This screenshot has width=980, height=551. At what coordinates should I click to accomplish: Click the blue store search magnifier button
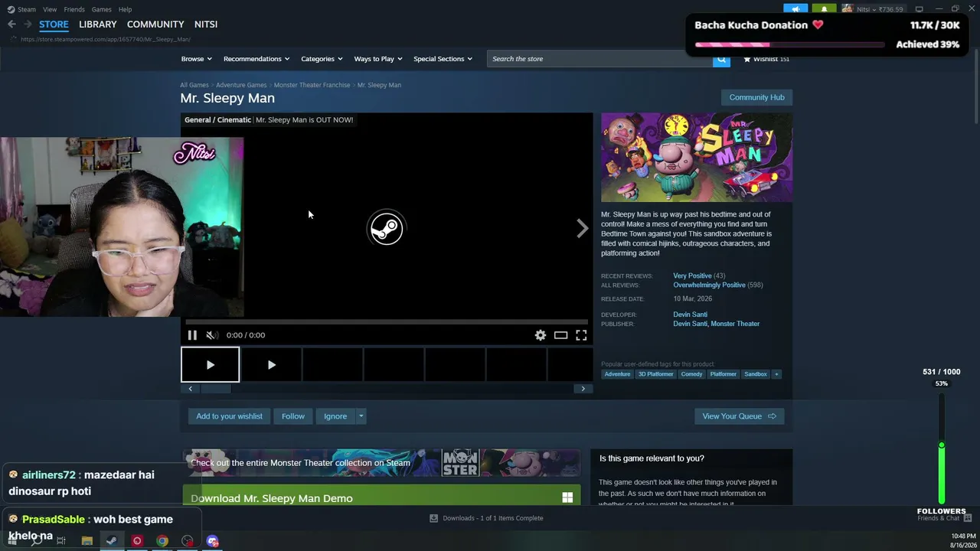pyautogui.click(x=721, y=59)
